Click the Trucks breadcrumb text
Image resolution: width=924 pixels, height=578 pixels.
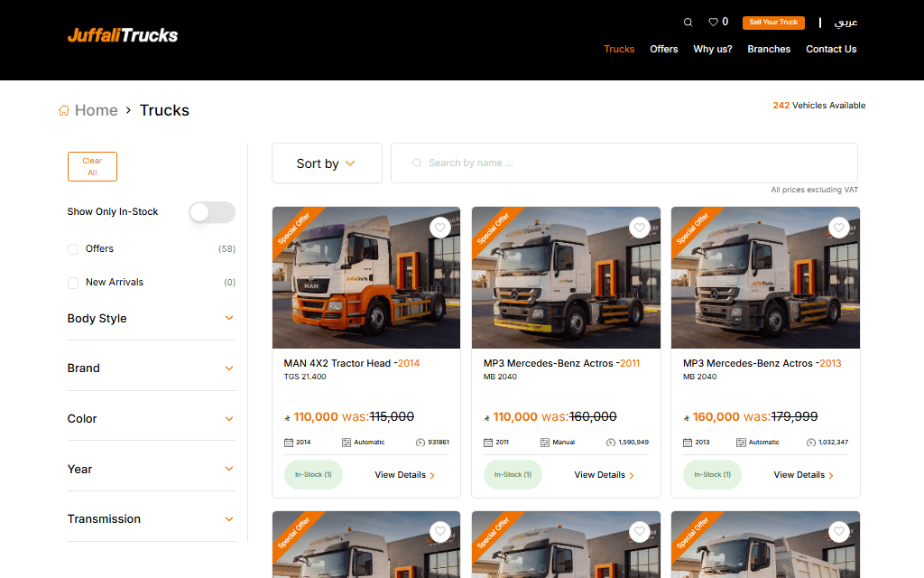164,110
